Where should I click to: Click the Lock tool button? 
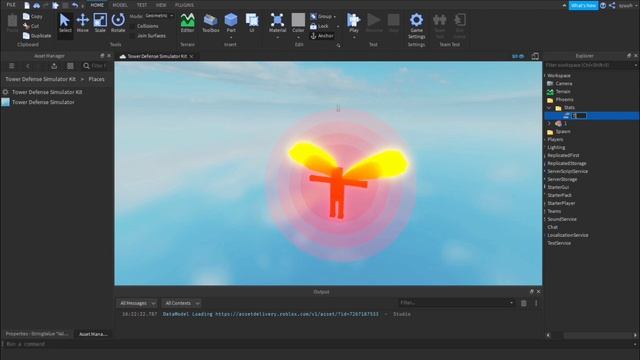(319, 26)
